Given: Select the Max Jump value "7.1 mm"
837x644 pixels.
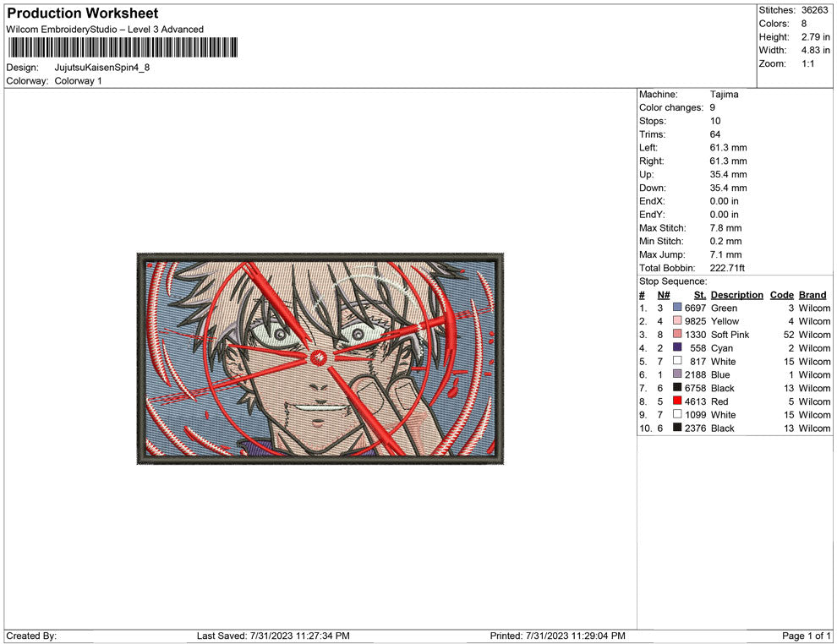Looking at the screenshot, I should (x=725, y=254).
